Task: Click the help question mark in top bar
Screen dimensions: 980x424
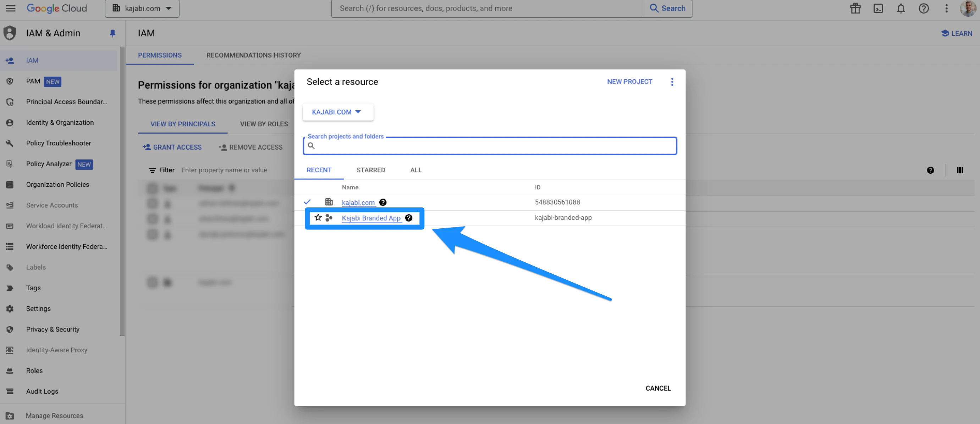Action: click(924, 9)
